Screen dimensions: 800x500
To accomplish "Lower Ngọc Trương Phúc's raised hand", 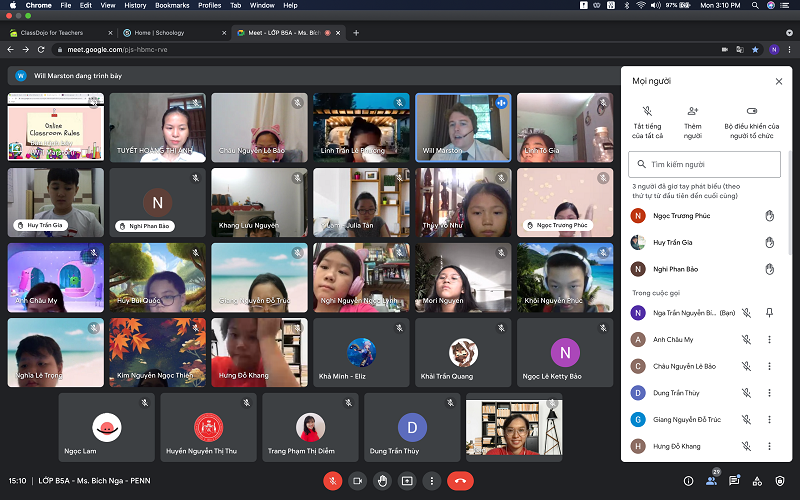I will click(x=769, y=215).
